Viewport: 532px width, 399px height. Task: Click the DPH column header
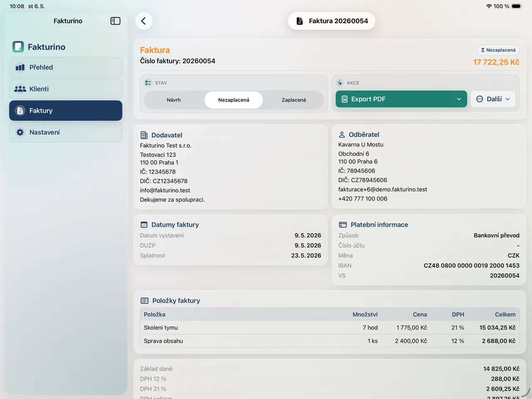tap(458, 315)
